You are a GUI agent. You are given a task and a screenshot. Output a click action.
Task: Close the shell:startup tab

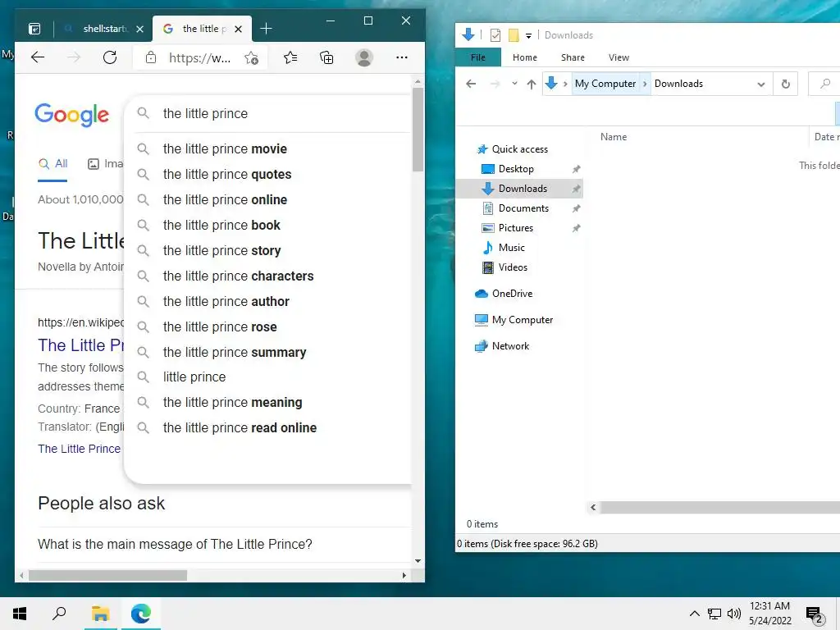pyautogui.click(x=139, y=29)
